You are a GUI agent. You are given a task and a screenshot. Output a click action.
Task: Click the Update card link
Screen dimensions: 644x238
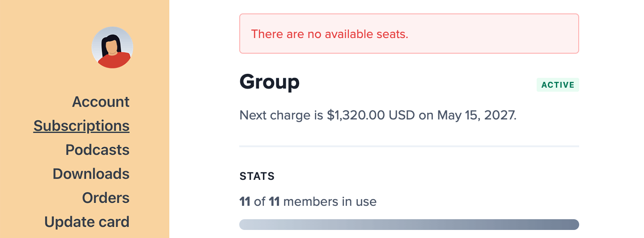87,222
